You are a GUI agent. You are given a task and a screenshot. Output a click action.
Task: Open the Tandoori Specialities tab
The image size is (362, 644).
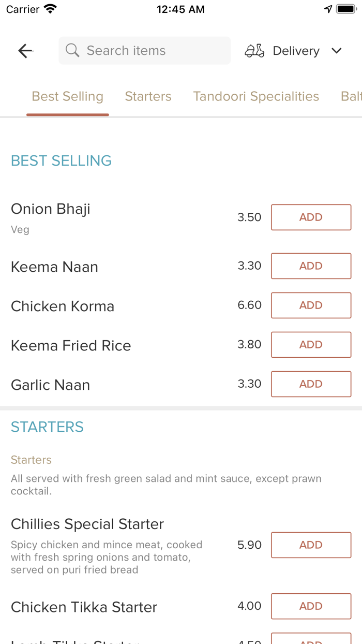pyautogui.click(x=255, y=96)
